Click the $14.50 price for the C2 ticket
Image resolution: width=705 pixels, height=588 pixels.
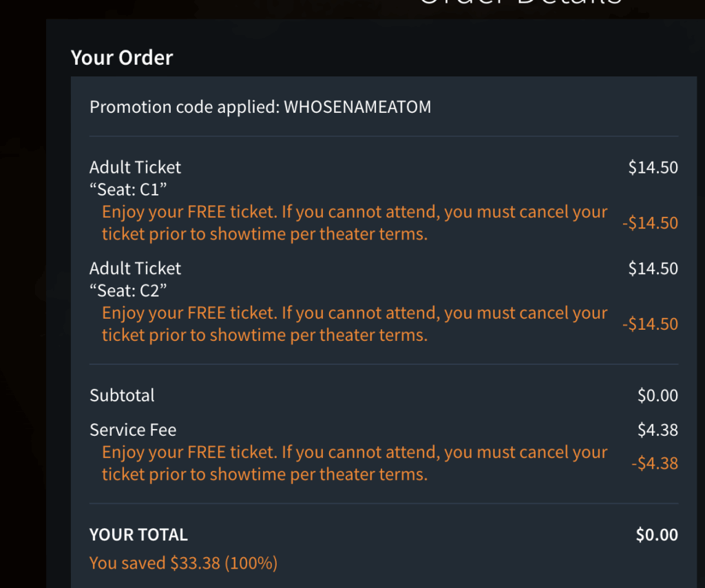click(653, 269)
